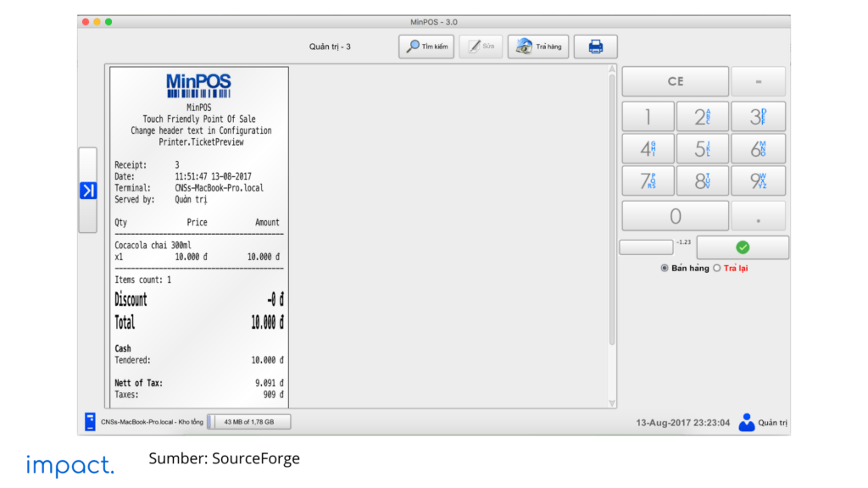868x488 pixels.
Task: Click the terminal icon in status bar
Action: [x=90, y=422]
